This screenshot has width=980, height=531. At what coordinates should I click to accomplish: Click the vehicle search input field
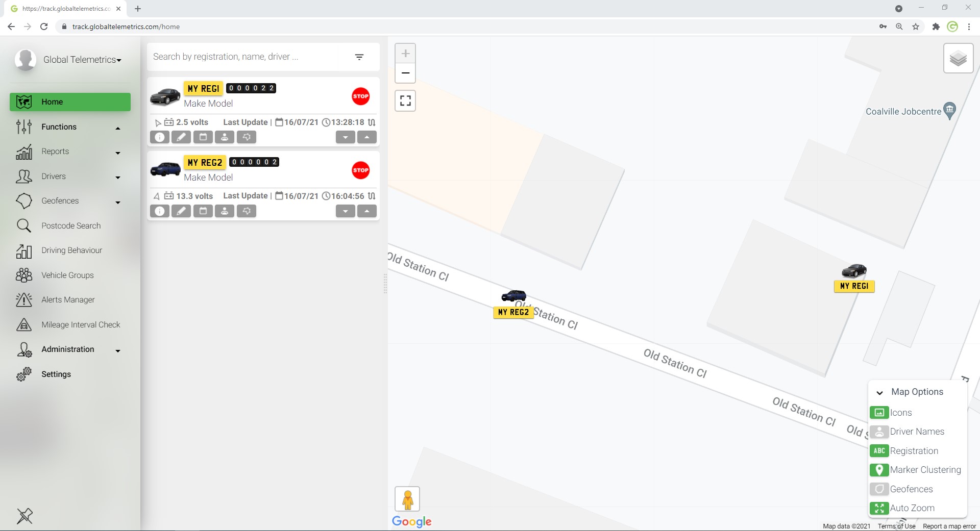pyautogui.click(x=250, y=57)
